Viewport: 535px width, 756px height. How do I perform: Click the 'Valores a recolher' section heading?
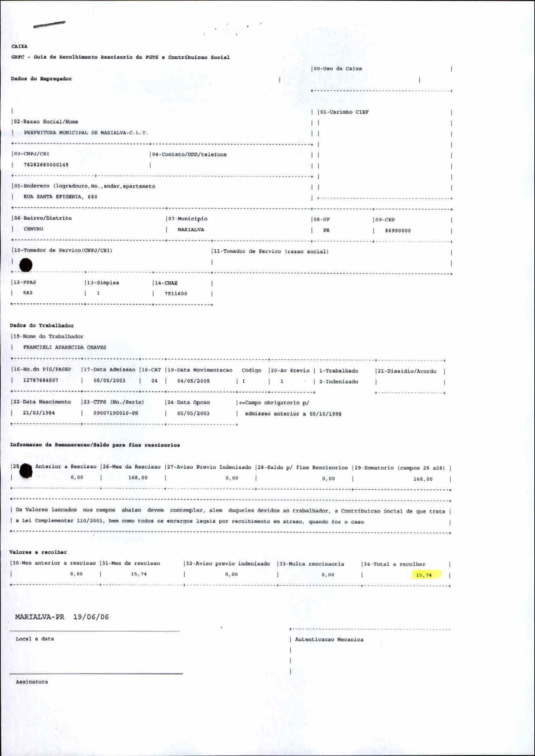(x=38, y=552)
